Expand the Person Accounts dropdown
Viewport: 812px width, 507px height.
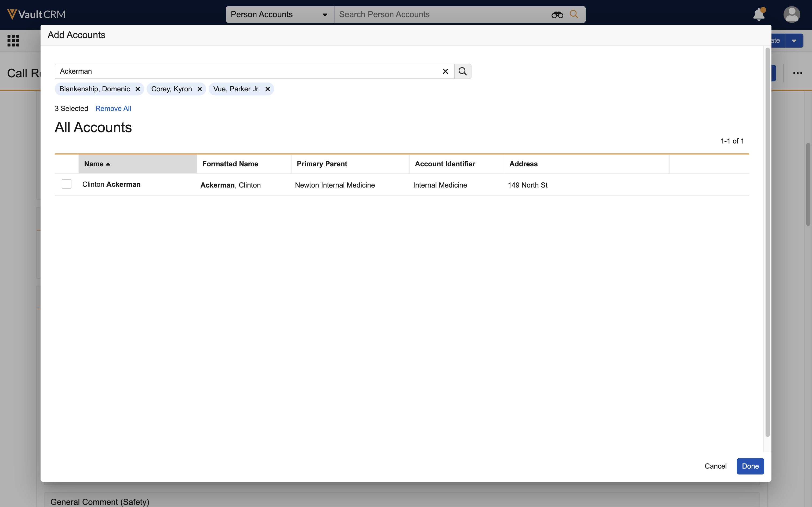click(324, 15)
